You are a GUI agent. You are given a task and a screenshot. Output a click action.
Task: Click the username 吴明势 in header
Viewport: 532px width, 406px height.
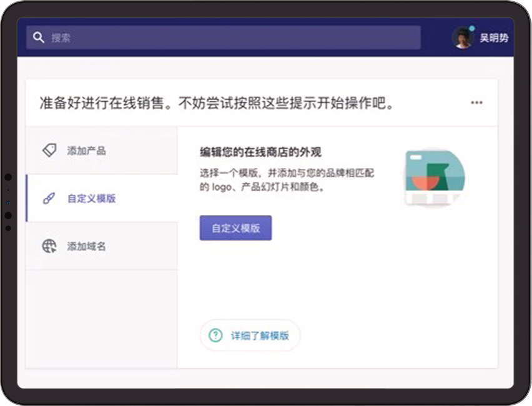click(494, 38)
